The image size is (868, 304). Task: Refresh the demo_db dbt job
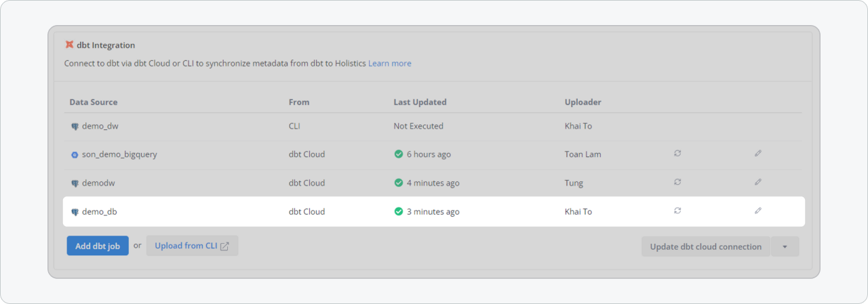coord(677,211)
